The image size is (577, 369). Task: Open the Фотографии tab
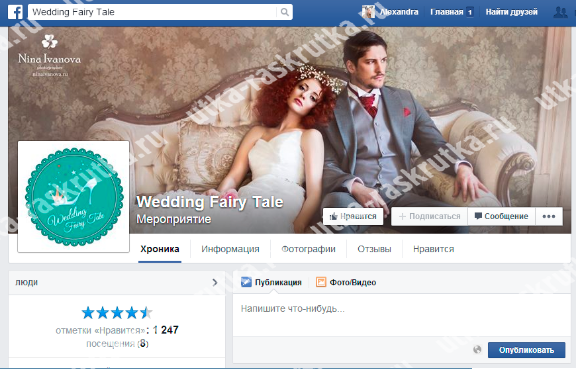click(308, 249)
